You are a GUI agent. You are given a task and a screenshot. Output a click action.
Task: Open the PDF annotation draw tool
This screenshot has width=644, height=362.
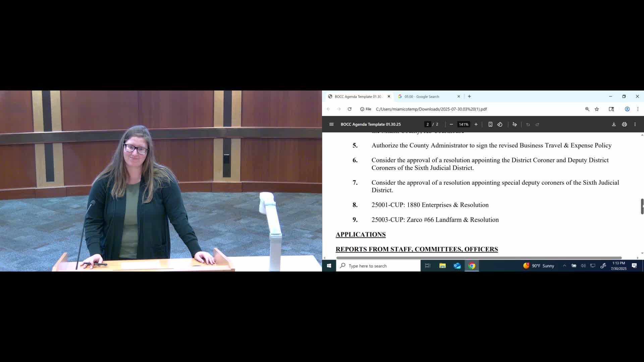click(x=515, y=124)
